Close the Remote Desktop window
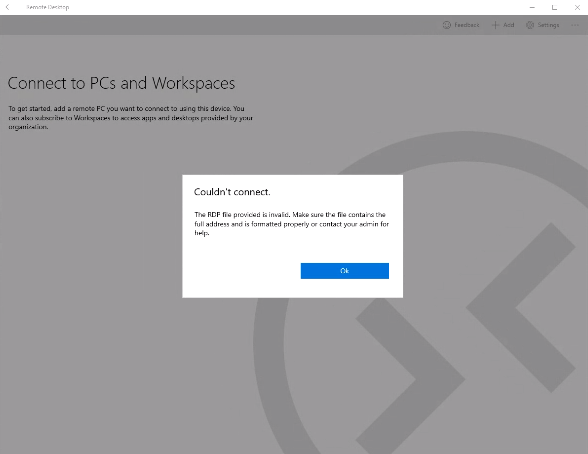This screenshot has height=454, width=588. pyautogui.click(x=578, y=7)
